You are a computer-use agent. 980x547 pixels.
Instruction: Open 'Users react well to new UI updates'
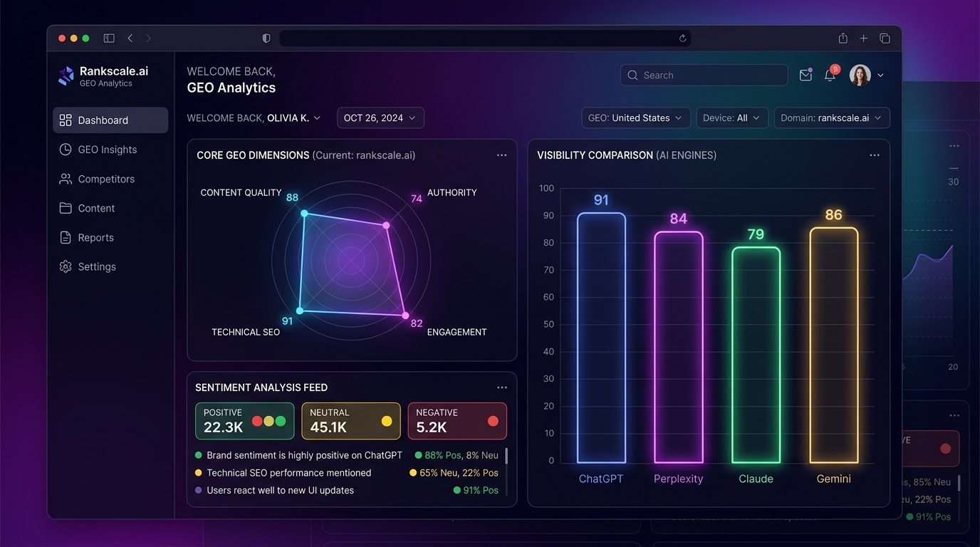280,491
